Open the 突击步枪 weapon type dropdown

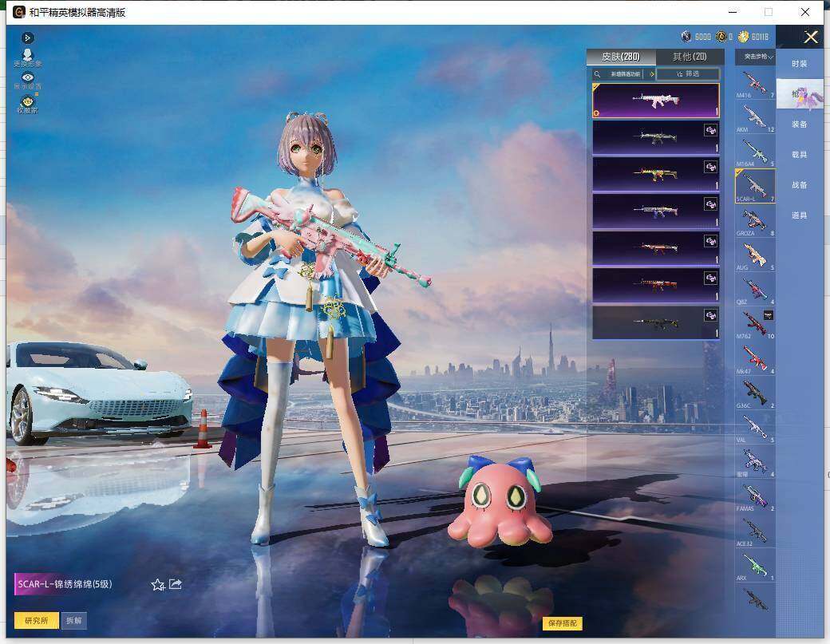coord(756,57)
